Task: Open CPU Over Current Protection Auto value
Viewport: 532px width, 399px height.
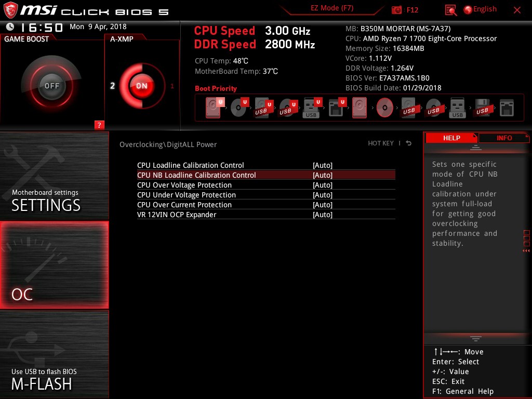Action: [x=322, y=205]
